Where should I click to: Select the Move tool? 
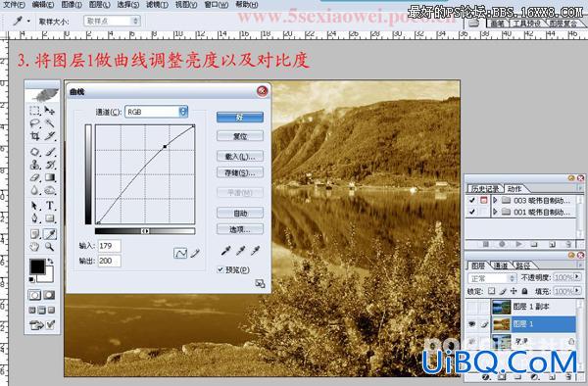(x=50, y=110)
